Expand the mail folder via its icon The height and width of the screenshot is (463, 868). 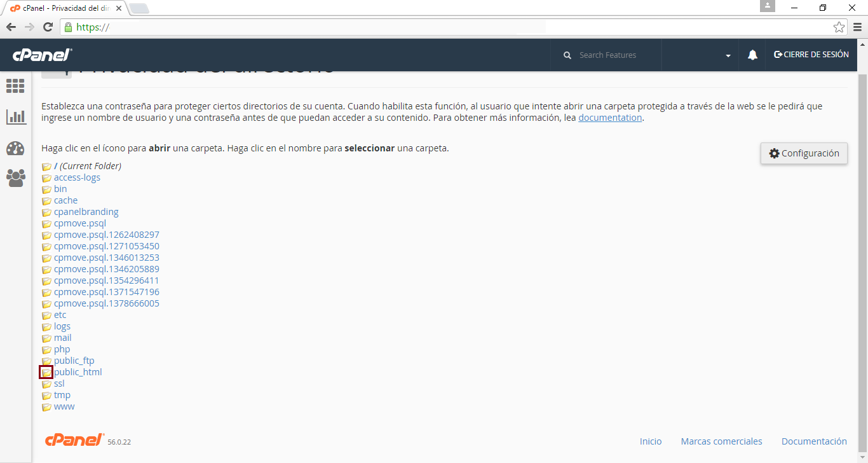pos(46,338)
